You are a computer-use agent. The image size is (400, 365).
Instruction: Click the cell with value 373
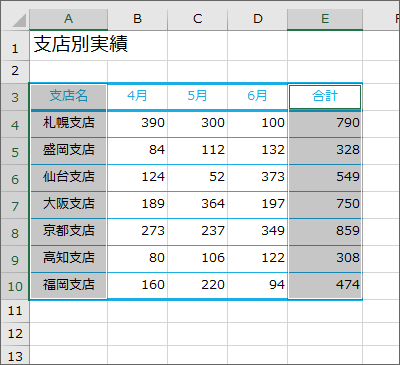point(257,178)
